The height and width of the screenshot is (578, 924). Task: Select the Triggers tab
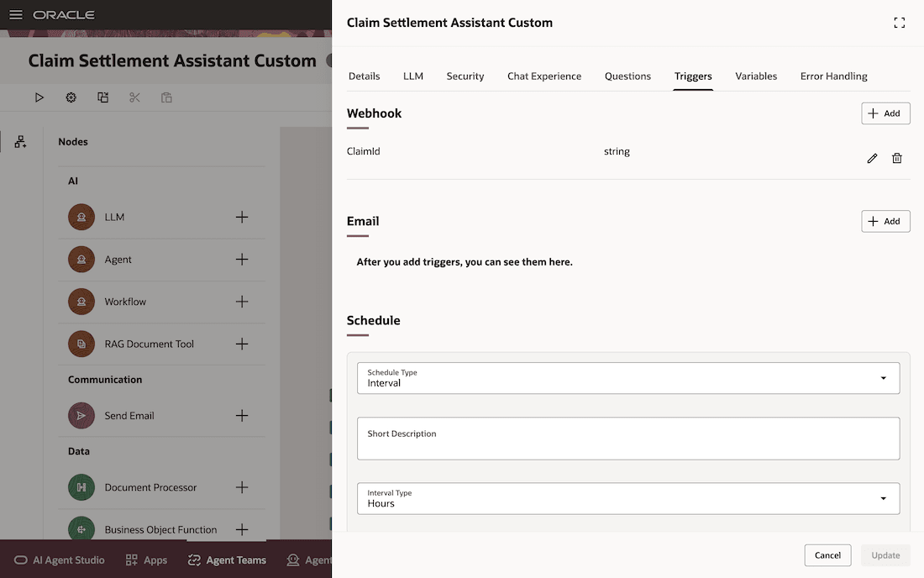tap(693, 76)
